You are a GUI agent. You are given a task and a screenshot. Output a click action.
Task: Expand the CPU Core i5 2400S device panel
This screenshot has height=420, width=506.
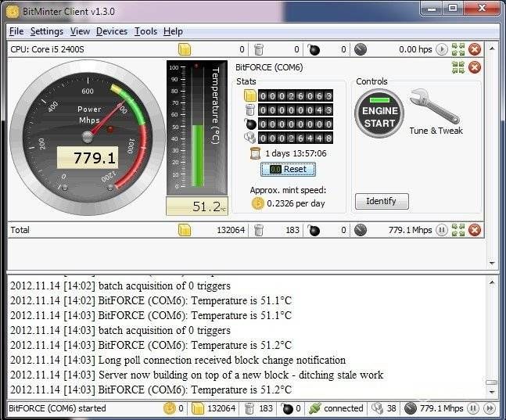(458, 49)
